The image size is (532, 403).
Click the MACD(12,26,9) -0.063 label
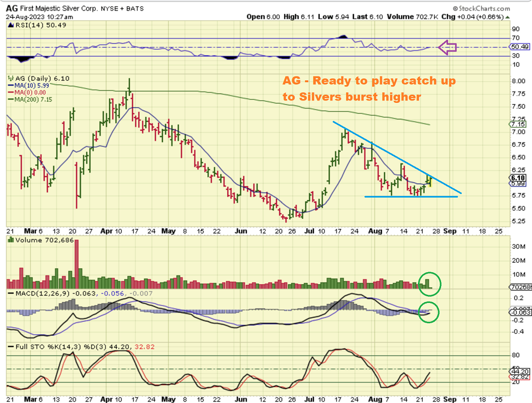coord(56,293)
